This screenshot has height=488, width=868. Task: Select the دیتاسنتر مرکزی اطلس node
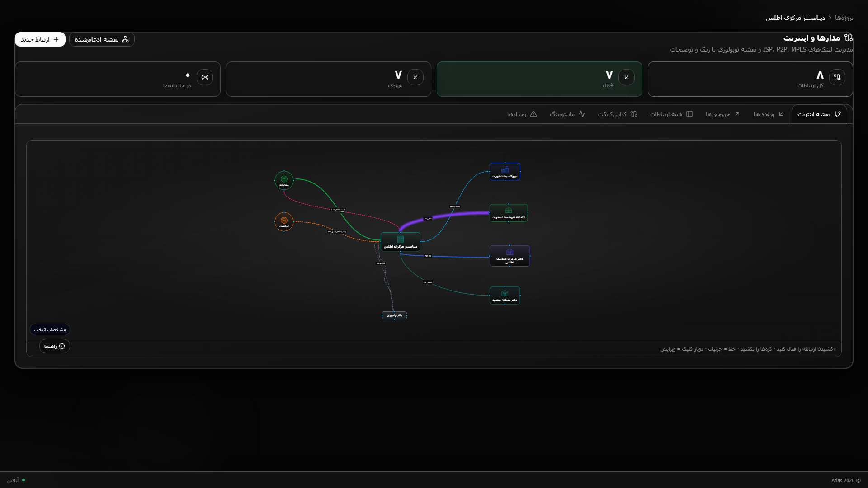coord(401,242)
